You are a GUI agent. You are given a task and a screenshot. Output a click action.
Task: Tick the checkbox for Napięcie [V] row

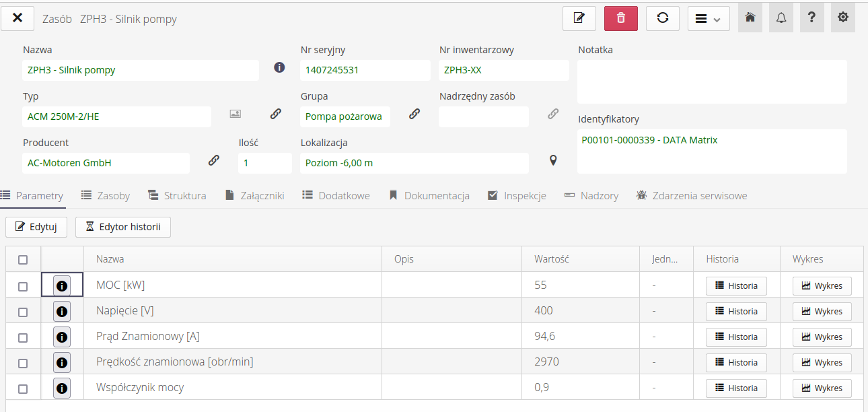[23, 312]
